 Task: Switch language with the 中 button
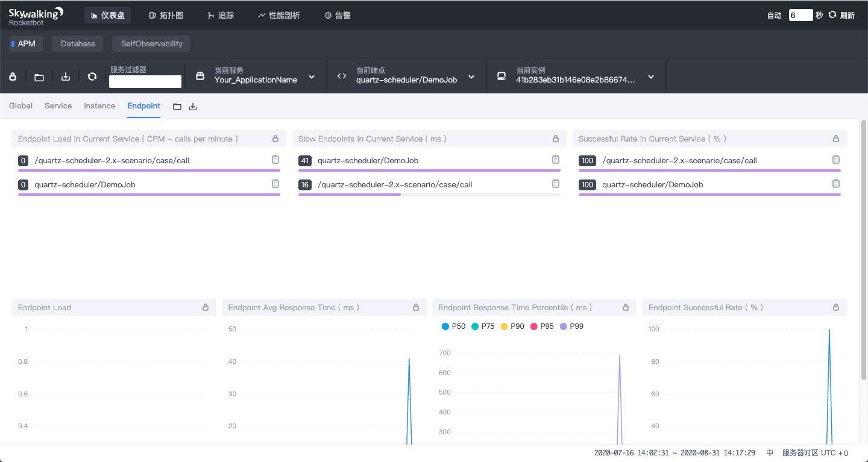(770, 453)
